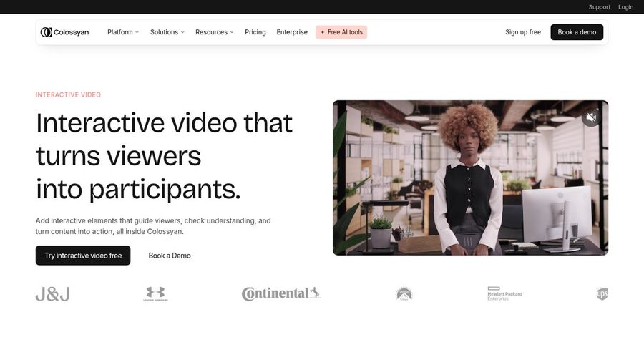This screenshot has height=340, width=644.
Task: Unmute the hero video
Action: click(x=590, y=117)
